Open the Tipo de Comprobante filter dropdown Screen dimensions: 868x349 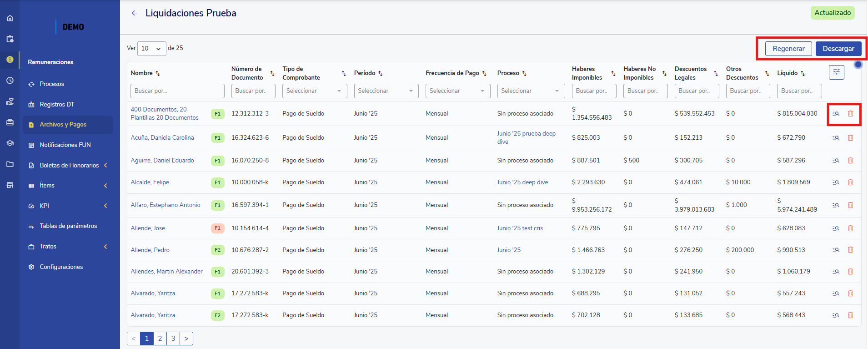point(314,91)
